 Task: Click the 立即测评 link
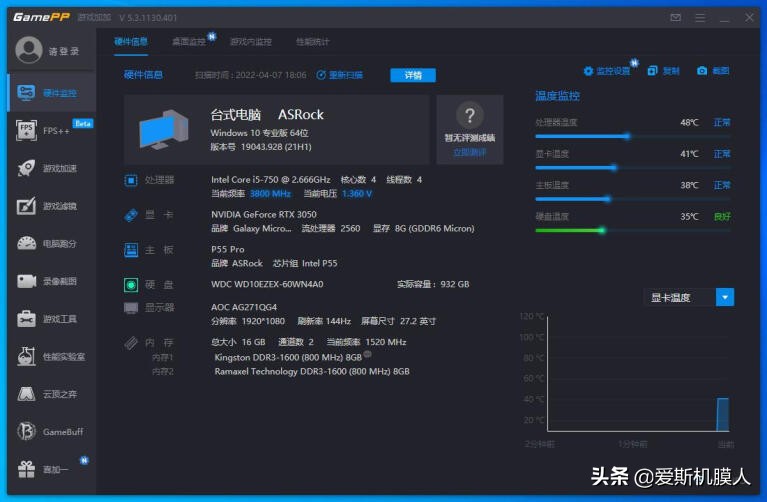pos(470,153)
